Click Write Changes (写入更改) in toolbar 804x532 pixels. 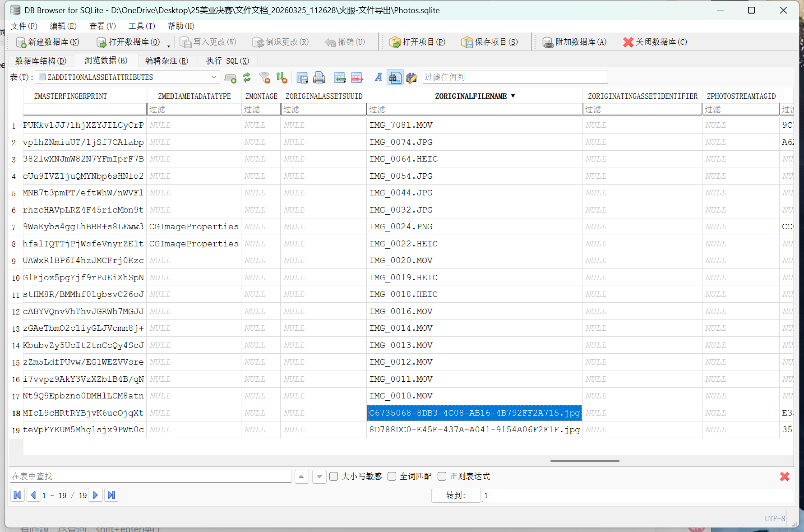coord(208,42)
